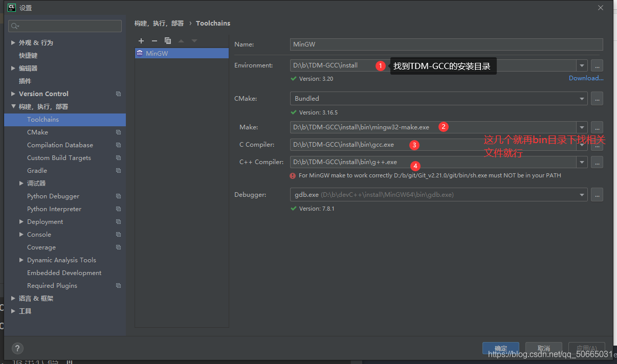Image resolution: width=617 pixels, height=364 pixels.
Task: Browse for CMake path using ellipsis button
Action: click(x=597, y=99)
